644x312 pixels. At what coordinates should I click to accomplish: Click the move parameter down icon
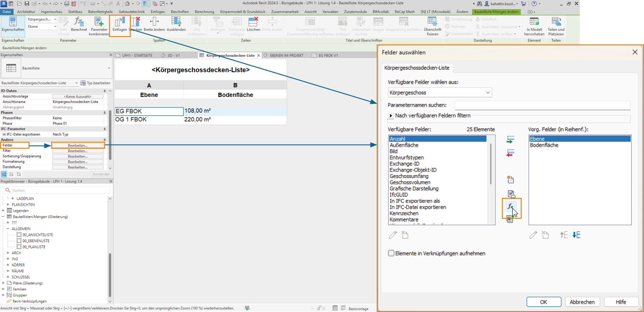(x=576, y=235)
